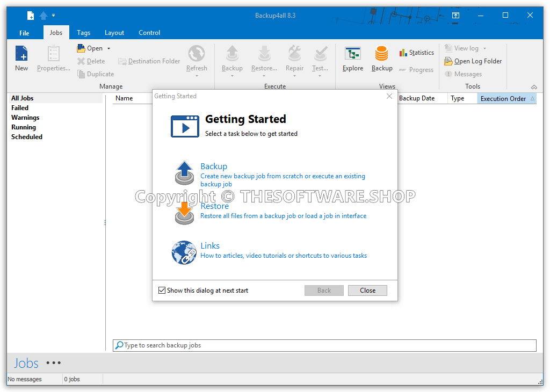
Task: Expand the Backup execute dropdown arrow
Action: [x=232, y=76]
